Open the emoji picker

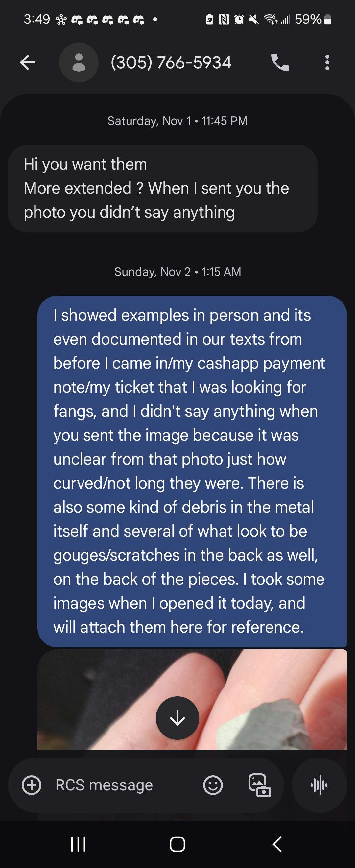coord(213,785)
